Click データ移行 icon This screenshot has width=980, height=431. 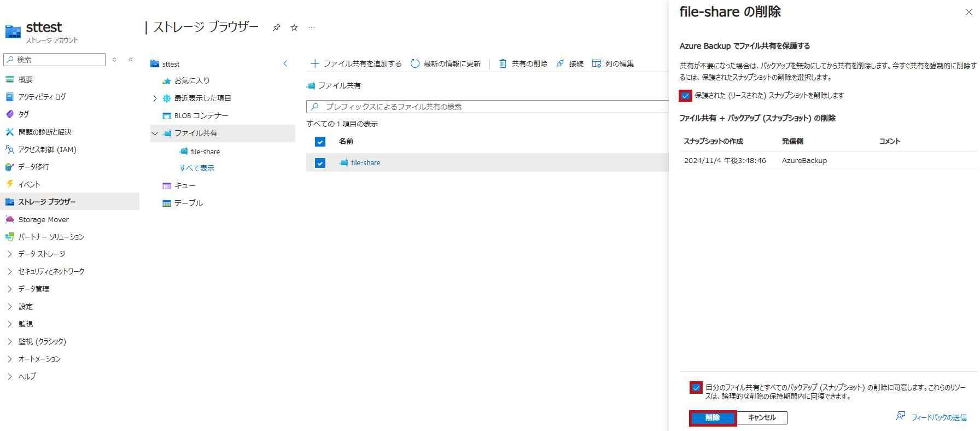10,167
